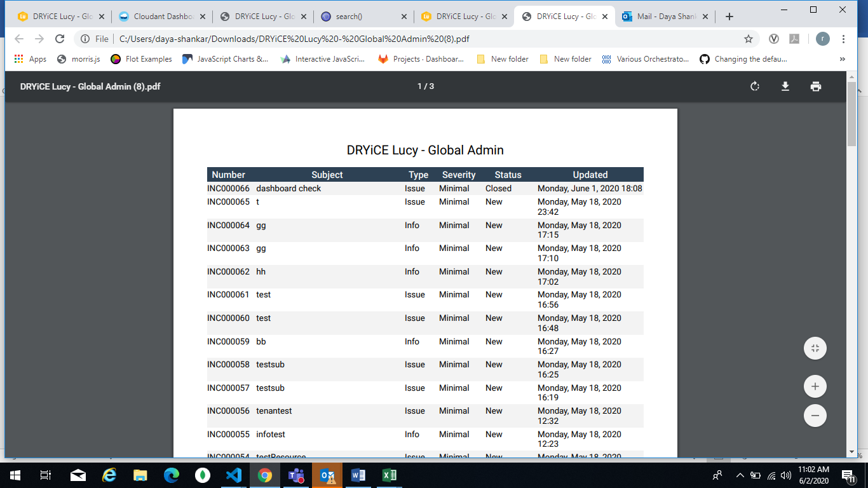Viewport: 868px width, 488px height.
Task: Open the Mail app on taskbar
Action: [x=78, y=475]
